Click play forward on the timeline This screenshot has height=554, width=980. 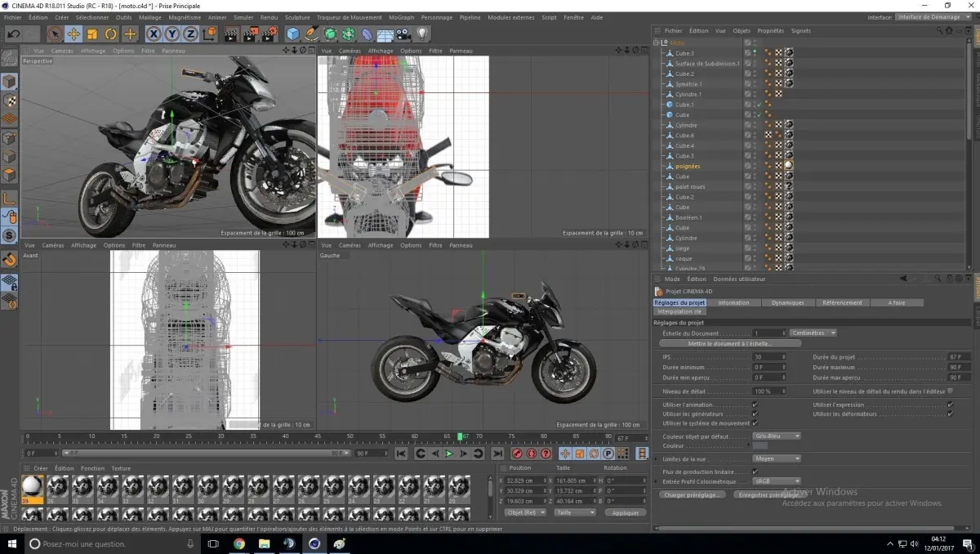[448, 453]
